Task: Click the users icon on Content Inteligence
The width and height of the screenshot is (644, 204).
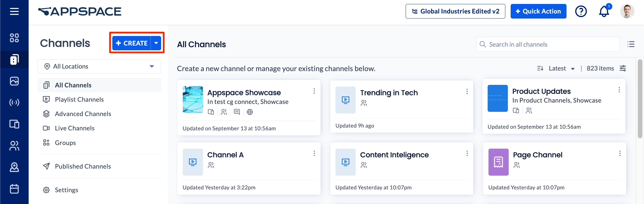Action: pos(364,165)
